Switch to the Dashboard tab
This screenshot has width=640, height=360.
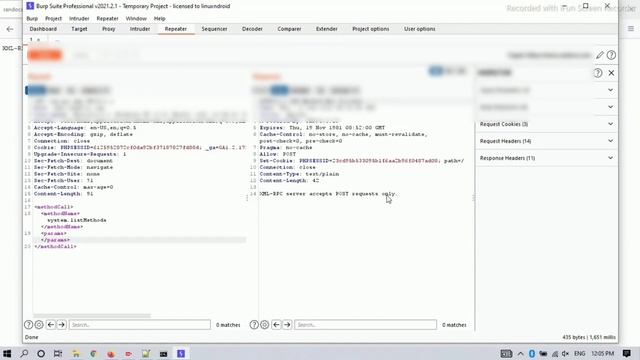(x=43, y=29)
